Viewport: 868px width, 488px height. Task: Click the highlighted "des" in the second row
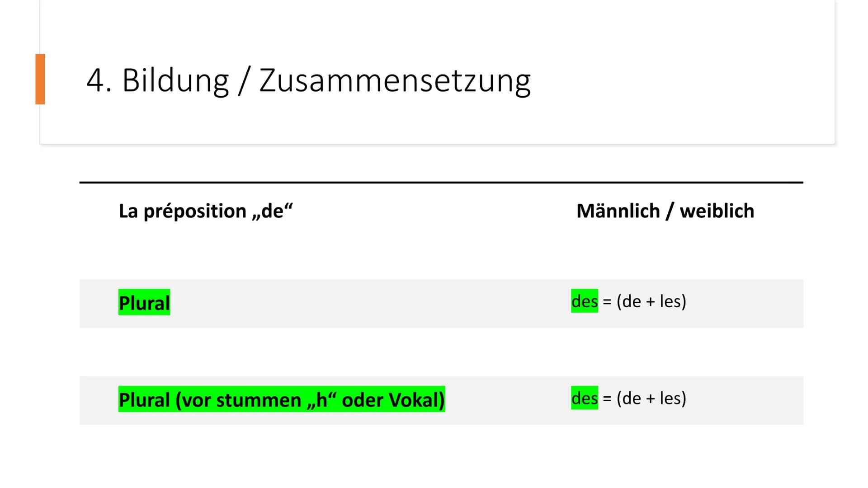coord(584,398)
